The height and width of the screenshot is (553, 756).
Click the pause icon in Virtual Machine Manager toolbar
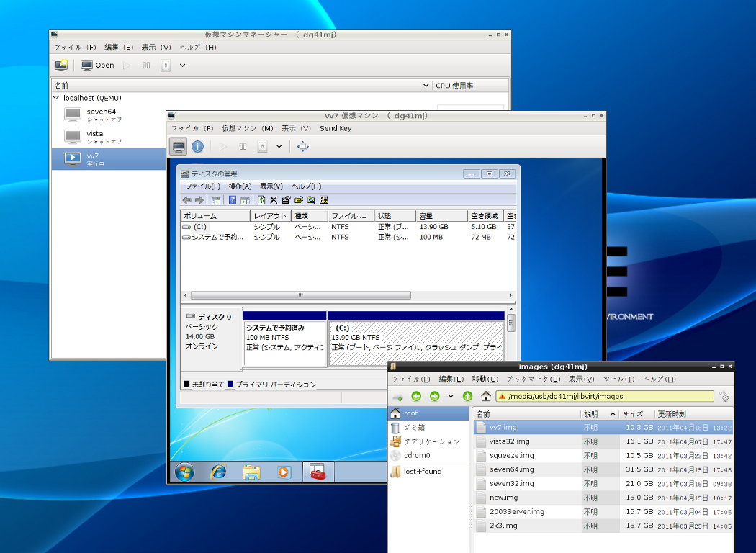click(146, 65)
